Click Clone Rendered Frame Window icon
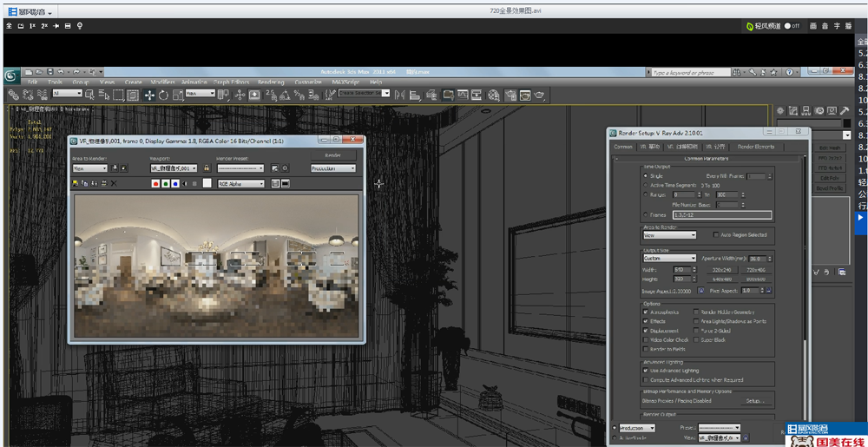Image resolution: width=868 pixels, height=447 pixels. coord(94,184)
